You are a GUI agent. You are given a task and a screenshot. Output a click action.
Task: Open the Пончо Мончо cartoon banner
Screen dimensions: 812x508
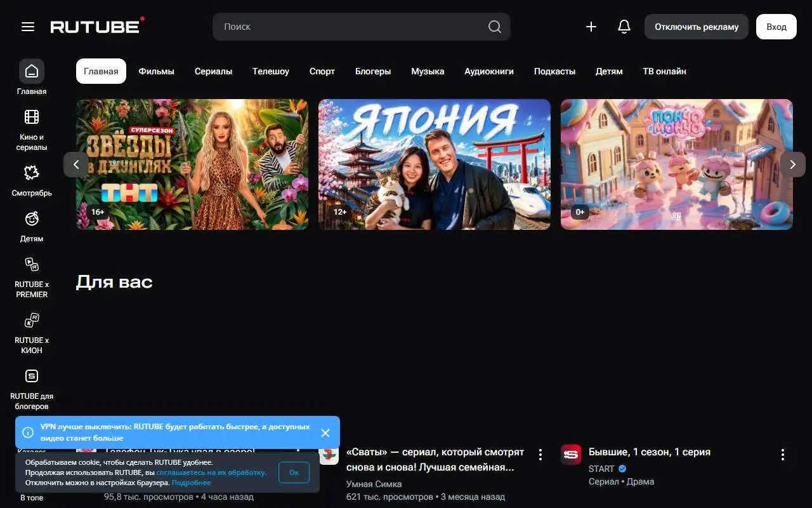[677, 164]
